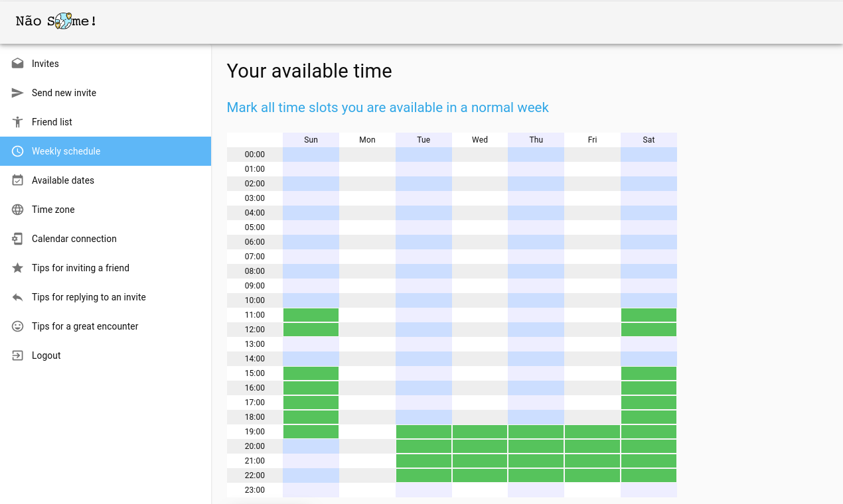Toggle Sunday 11:00 time slot

[311, 315]
